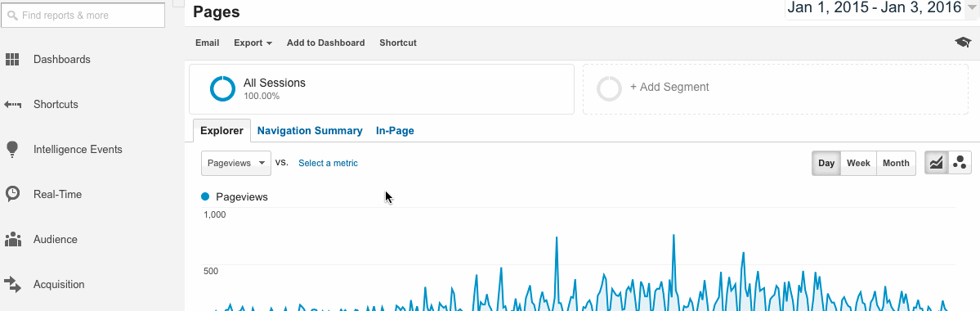Open the Pageviews metric dropdown
980x311 pixels.
click(x=236, y=163)
